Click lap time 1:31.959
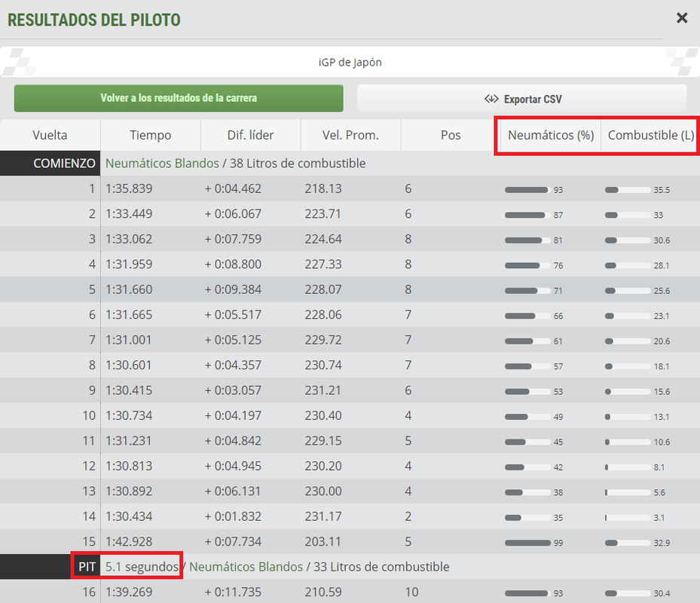The width and height of the screenshot is (700, 603). point(129,265)
